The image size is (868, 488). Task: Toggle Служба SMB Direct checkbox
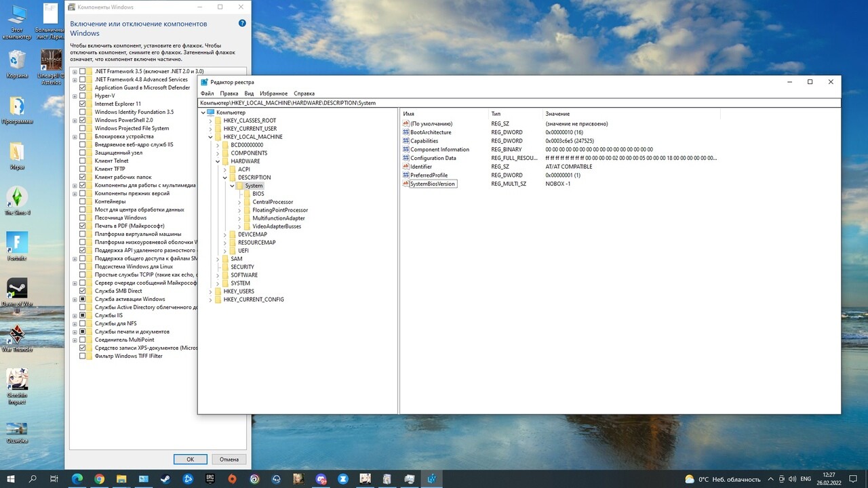[x=83, y=291]
